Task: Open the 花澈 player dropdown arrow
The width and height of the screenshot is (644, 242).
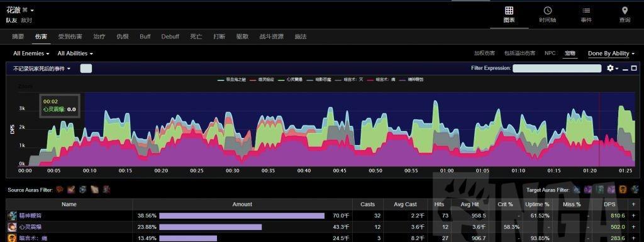Action: coord(32,10)
